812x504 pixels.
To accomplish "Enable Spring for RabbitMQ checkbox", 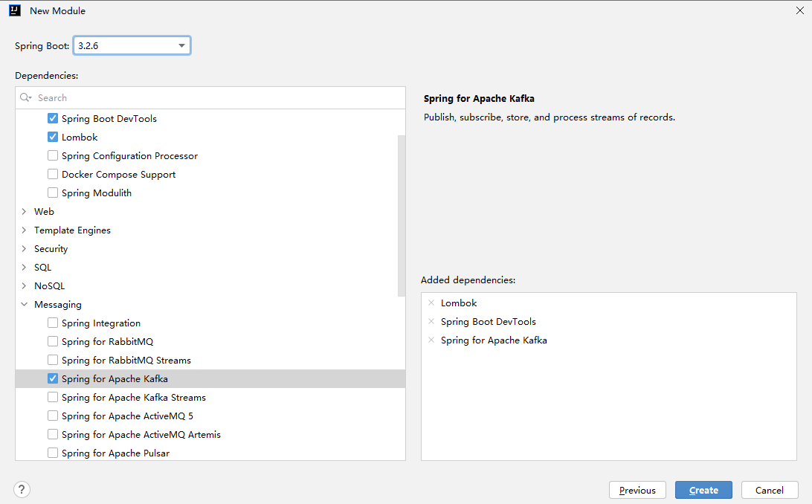I will pyautogui.click(x=53, y=341).
